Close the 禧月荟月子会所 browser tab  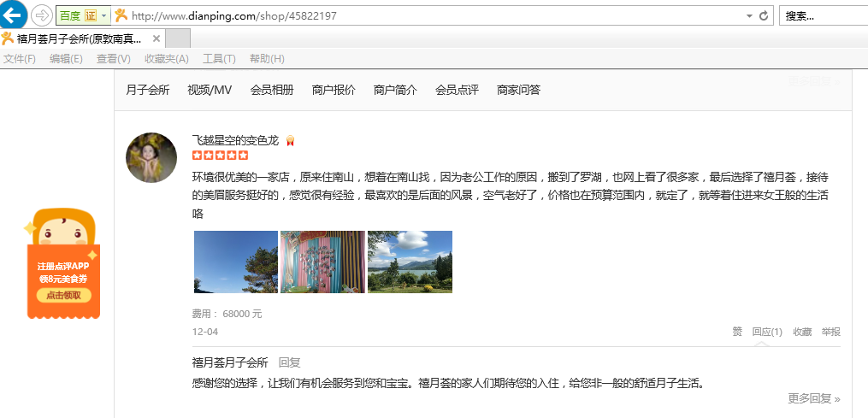156,38
